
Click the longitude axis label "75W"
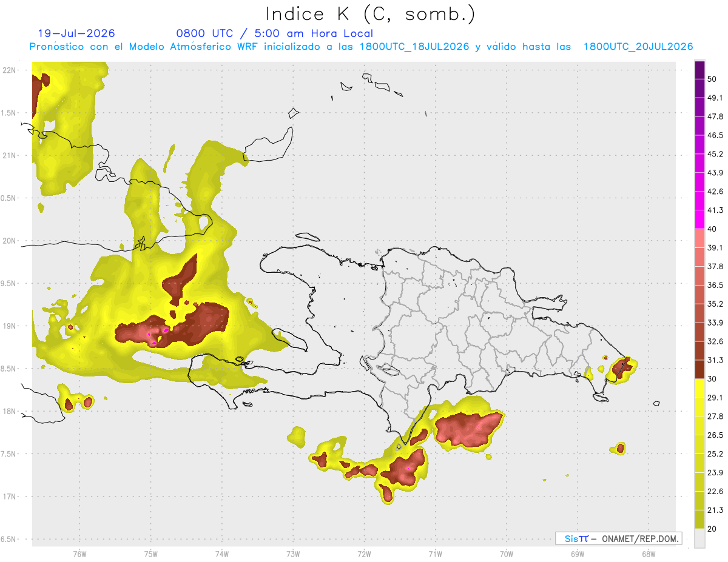click(x=151, y=554)
